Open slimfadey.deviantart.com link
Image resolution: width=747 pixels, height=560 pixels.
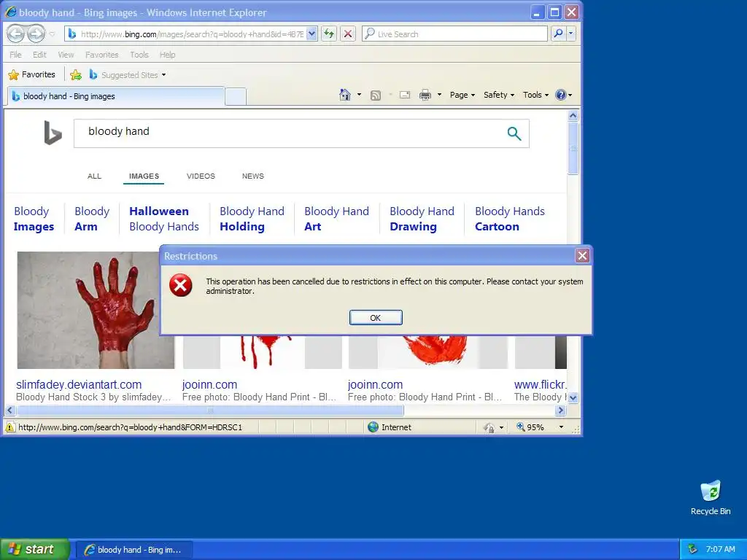[x=79, y=385]
